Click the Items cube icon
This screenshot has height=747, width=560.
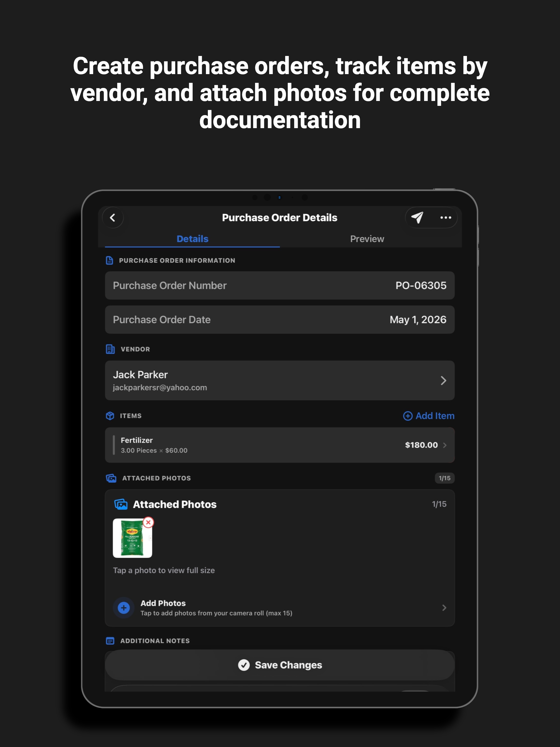[110, 416]
